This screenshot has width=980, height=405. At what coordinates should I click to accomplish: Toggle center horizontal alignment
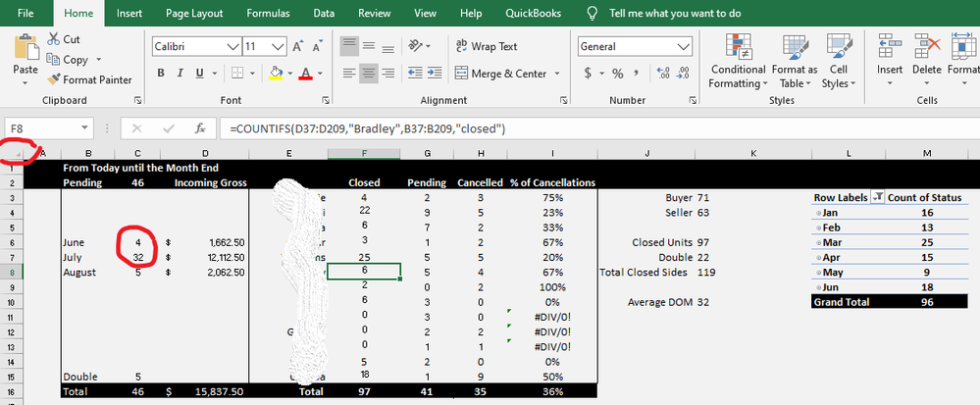369,74
